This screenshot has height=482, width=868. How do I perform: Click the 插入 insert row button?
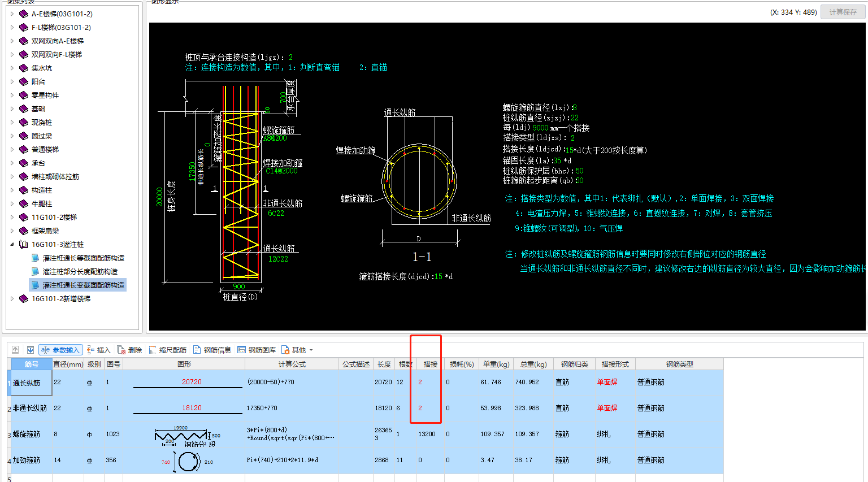click(98, 350)
